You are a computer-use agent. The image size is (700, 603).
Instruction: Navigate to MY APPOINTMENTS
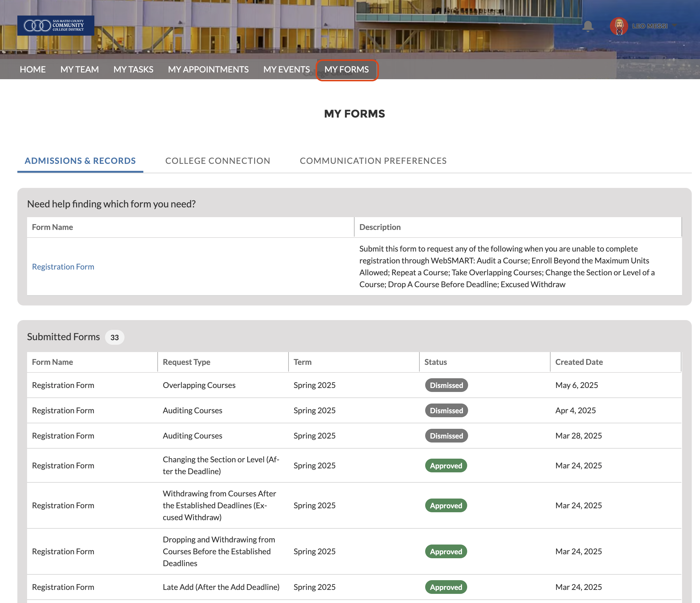click(208, 69)
